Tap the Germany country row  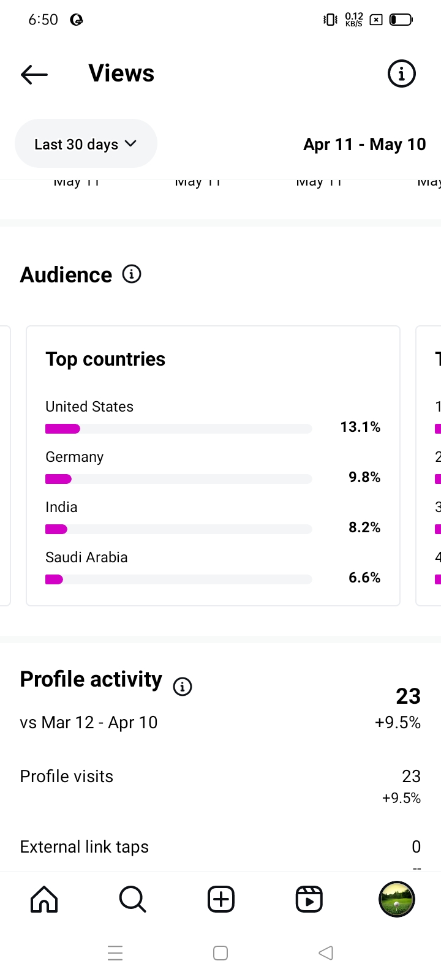[213, 468]
